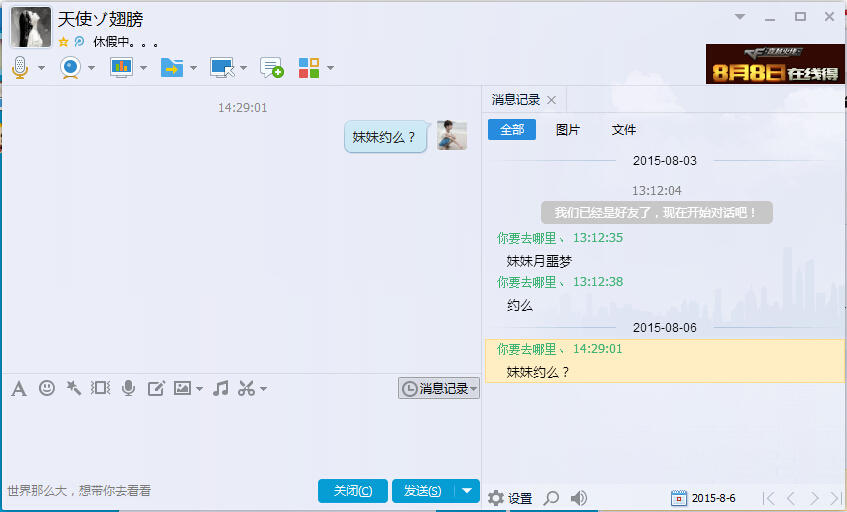Take a screenshot with scissors icon
This screenshot has width=847, height=512.
[x=246, y=388]
